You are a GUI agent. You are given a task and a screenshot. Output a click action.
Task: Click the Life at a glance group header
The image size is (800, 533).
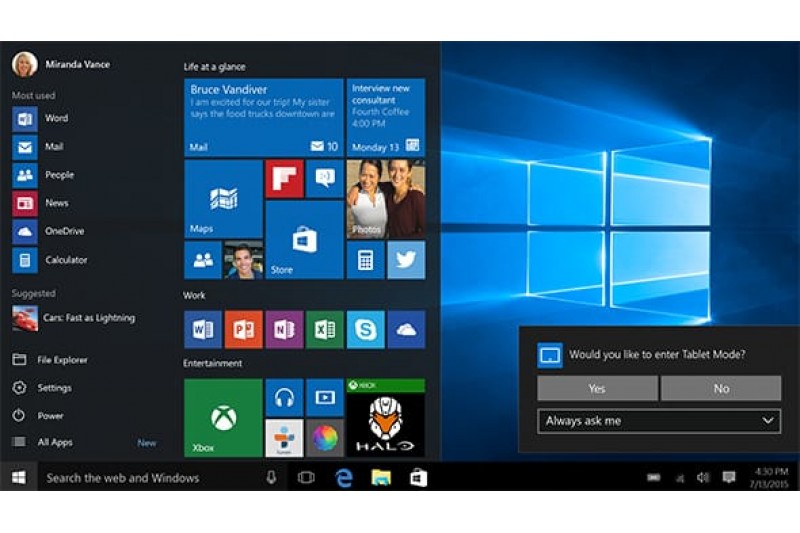(214, 67)
